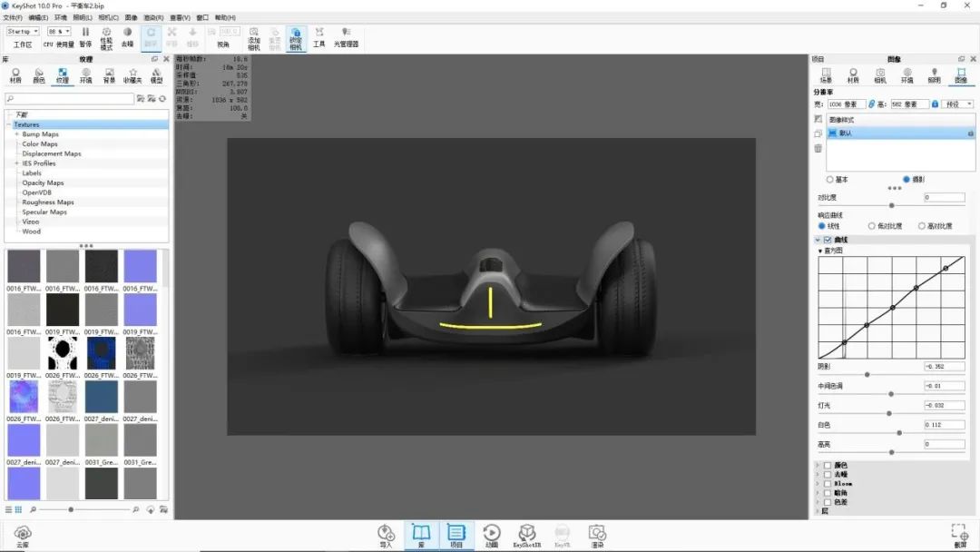Click the Add Camera (添加相机) icon
Screen dimensions: 980x552
tap(254, 36)
